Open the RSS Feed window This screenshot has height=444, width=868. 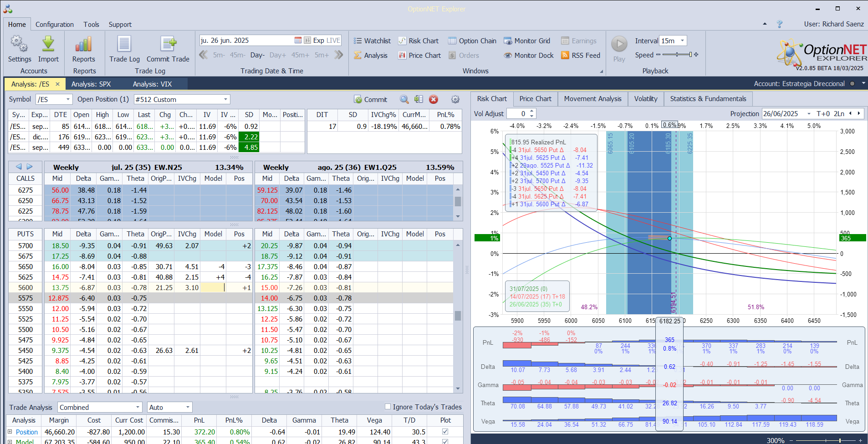(581, 55)
